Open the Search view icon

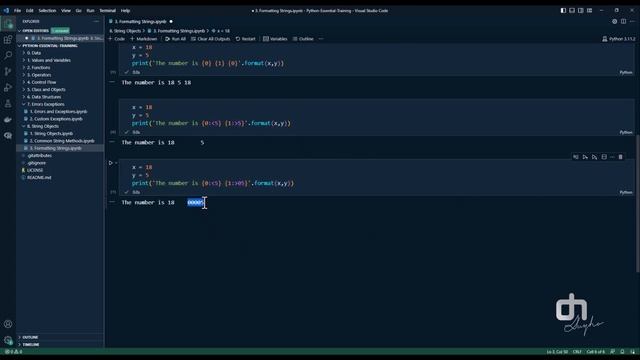point(8,56)
